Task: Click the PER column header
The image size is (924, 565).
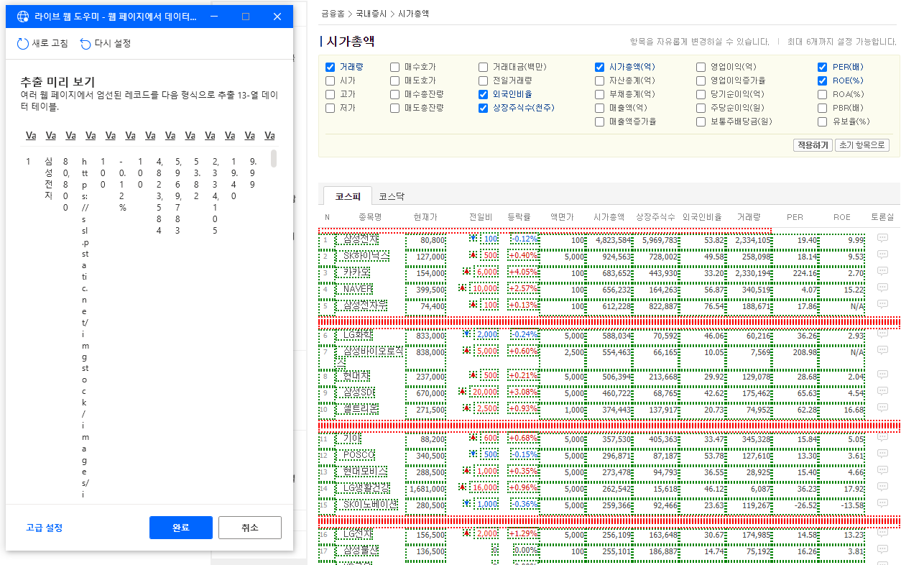Action: click(795, 216)
